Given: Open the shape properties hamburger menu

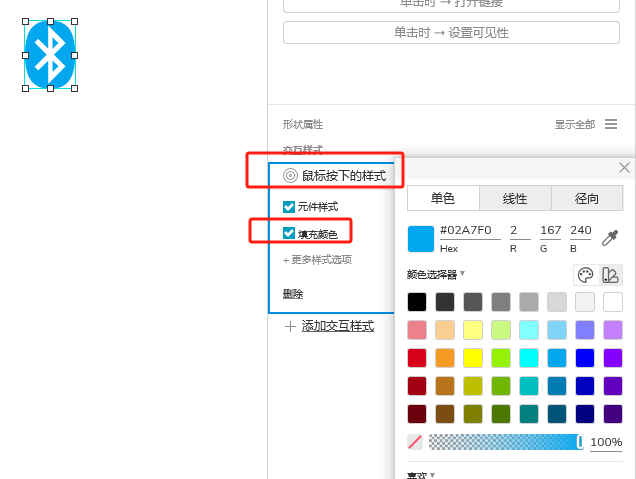Looking at the screenshot, I should pos(611,124).
